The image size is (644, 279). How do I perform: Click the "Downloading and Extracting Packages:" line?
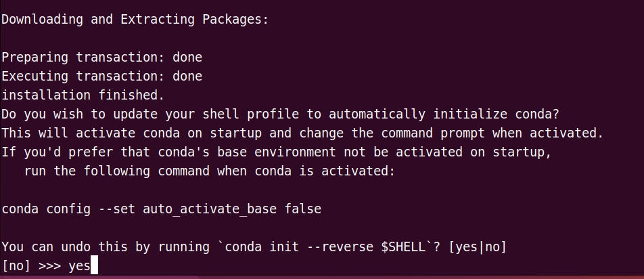pos(135,20)
